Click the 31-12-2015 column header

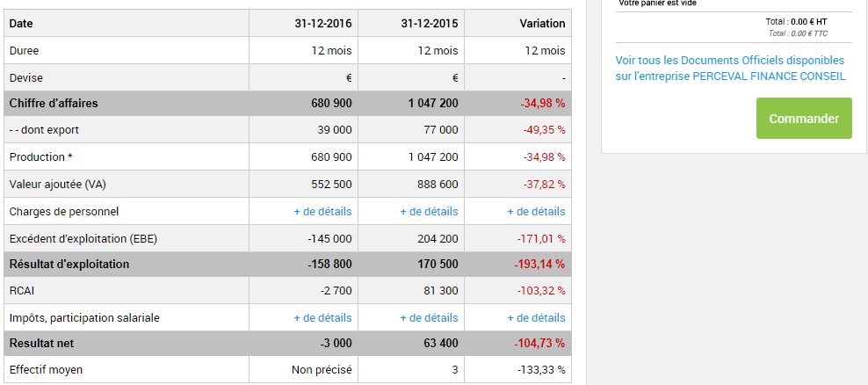pyautogui.click(x=430, y=24)
